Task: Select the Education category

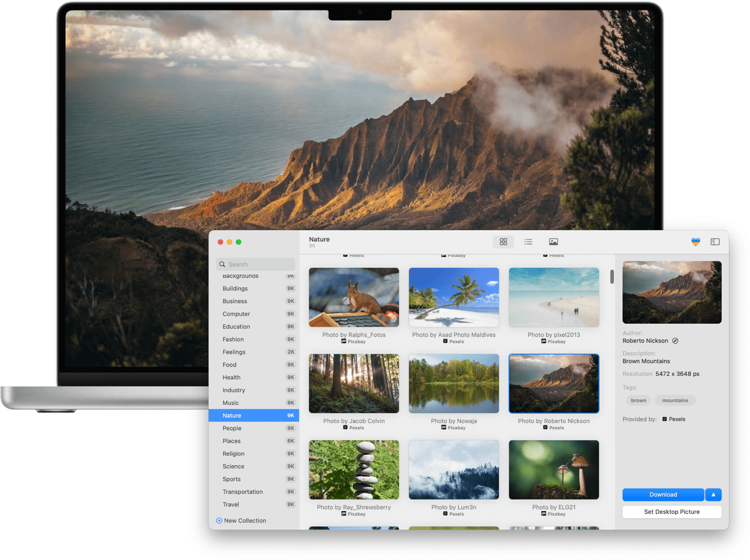Action: tap(254, 327)
